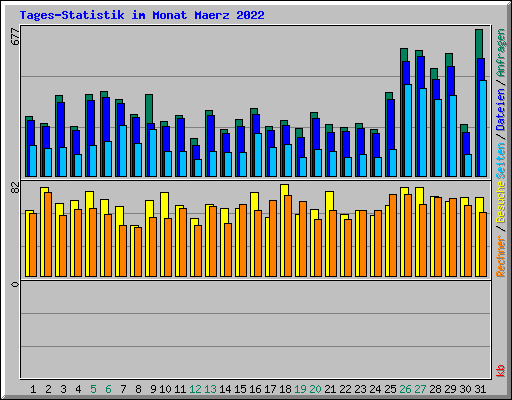Image resolution: width=512 pixels, height=400 pixels.
Task: Click the x-axis day label '1'
Action: [33, 389]
